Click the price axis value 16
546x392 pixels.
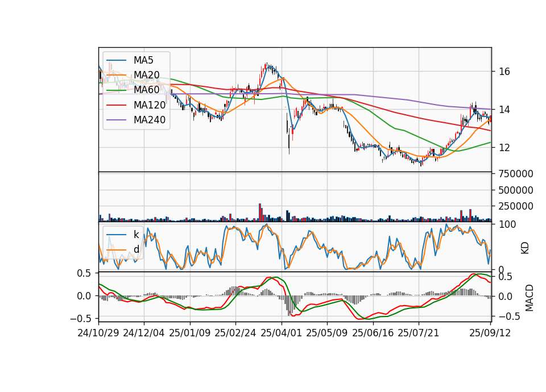coord(504,72)
